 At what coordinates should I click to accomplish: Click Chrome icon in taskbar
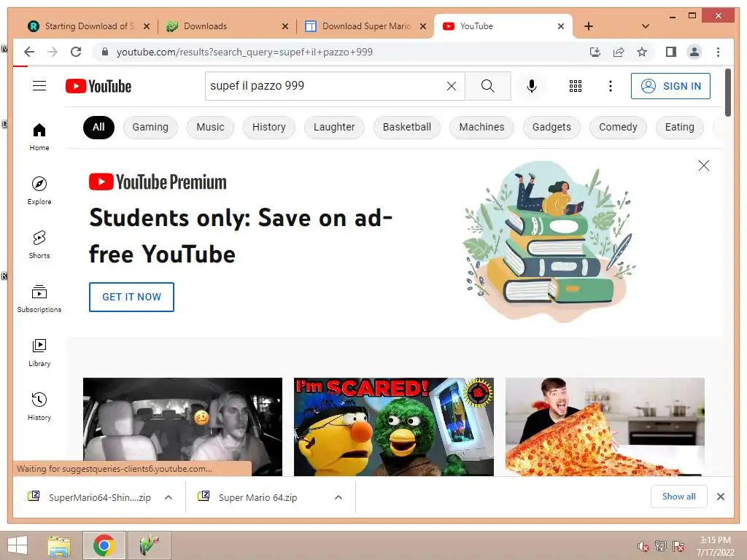pyautogui.click(x=104, y=545)
